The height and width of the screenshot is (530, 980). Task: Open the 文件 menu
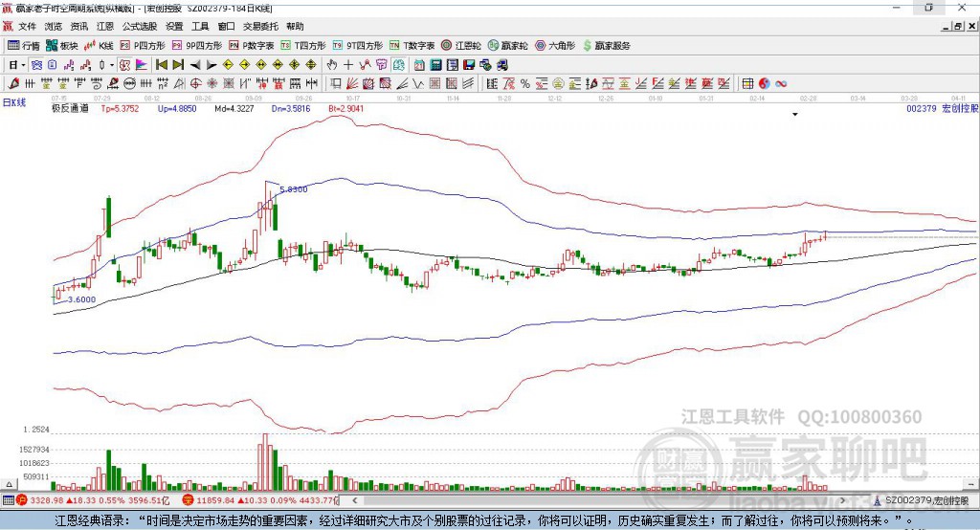coord(28,26)
